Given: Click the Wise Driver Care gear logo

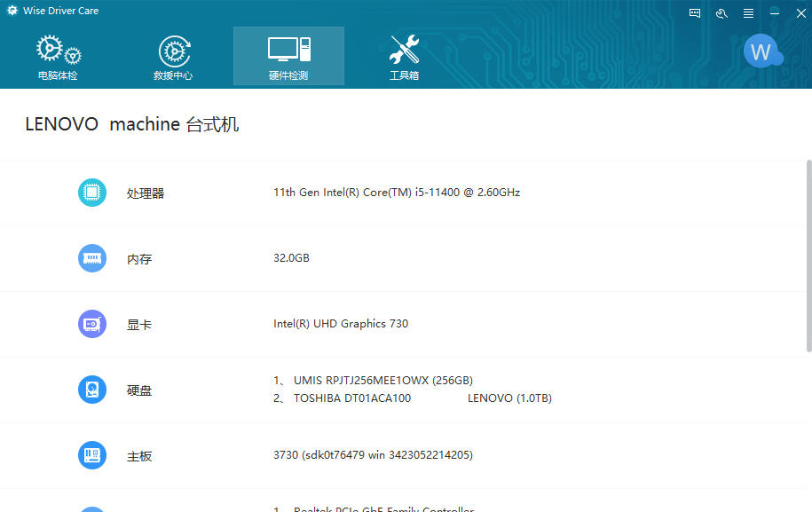Looking at the screenshot, I should pos(12,12).
